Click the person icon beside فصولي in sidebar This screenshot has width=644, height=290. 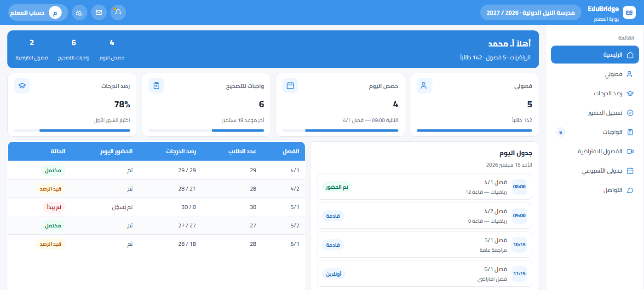(x=630, y=74)
